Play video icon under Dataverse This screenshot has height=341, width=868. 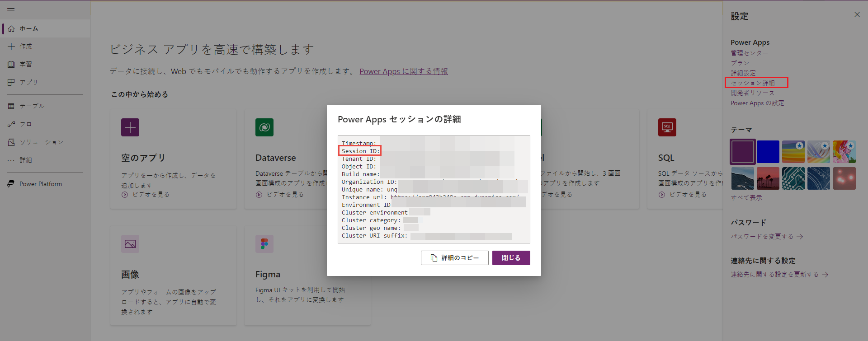click(x=259, y=195)
